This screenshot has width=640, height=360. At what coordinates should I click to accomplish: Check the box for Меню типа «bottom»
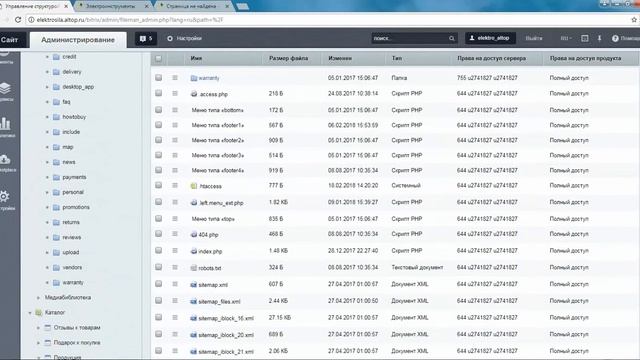tap(158, 110)
